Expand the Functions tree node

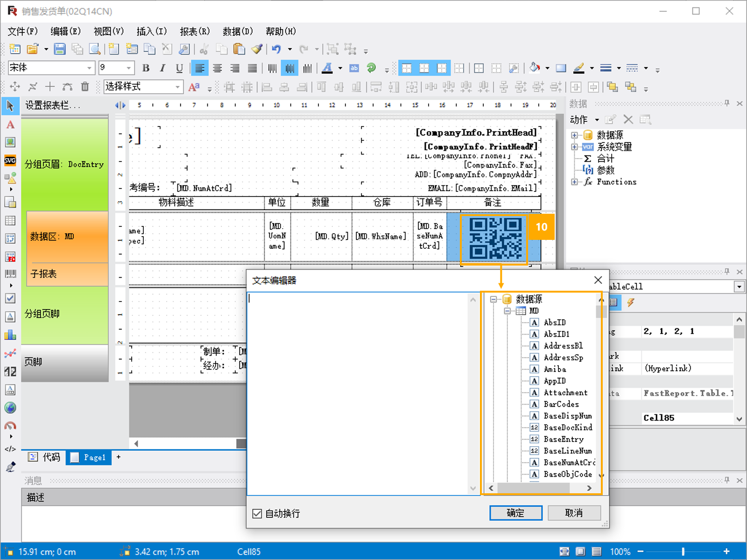574,182
